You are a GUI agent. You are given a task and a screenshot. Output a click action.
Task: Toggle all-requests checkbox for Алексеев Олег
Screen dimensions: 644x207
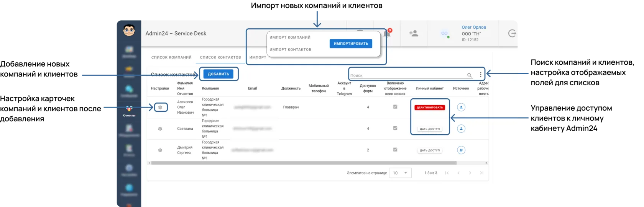395,107
